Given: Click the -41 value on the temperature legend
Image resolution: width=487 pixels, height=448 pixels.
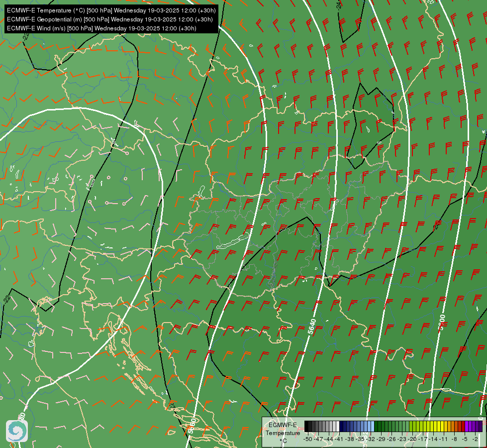Looking at the screenshot, I should pyautogui.click(x=339, y=440).
